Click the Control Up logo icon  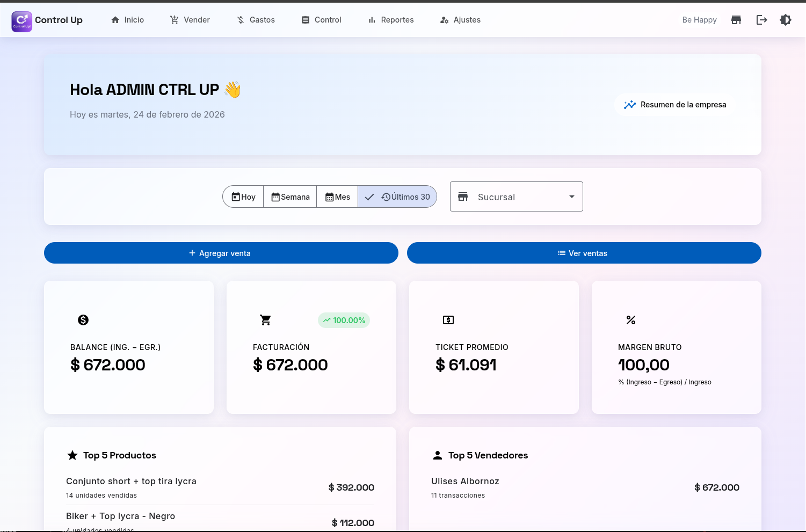(21, 21)
